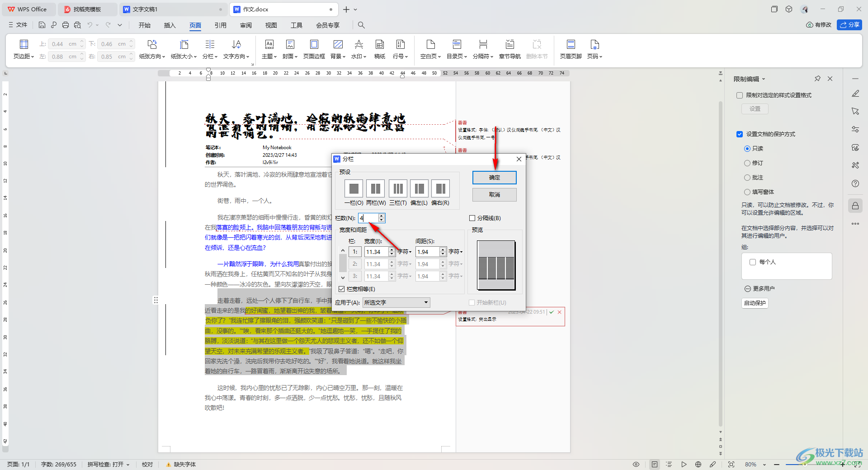Open the Background (背景) icon
868x470 pixels.
338,44
